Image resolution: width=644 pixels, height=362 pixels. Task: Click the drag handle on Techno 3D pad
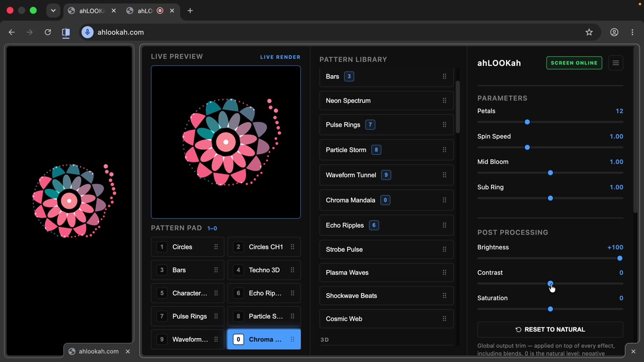coord(292,270)
